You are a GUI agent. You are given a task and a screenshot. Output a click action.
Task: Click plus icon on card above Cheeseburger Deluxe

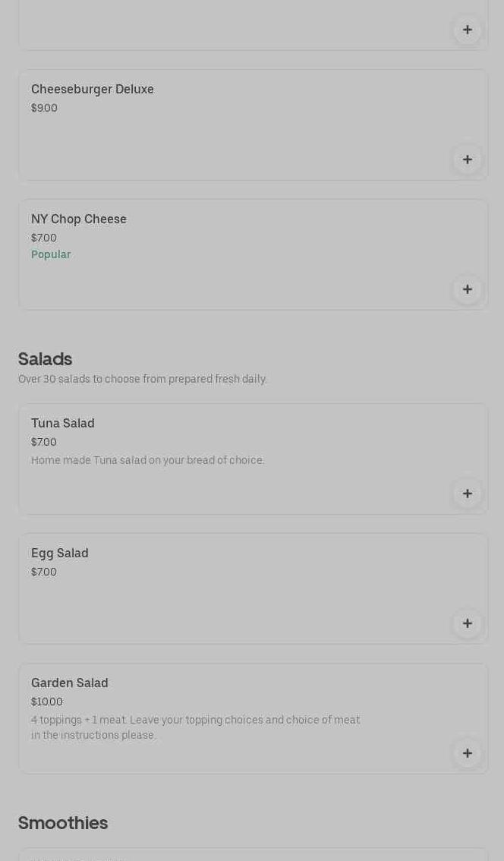click(x=468, y=30)
